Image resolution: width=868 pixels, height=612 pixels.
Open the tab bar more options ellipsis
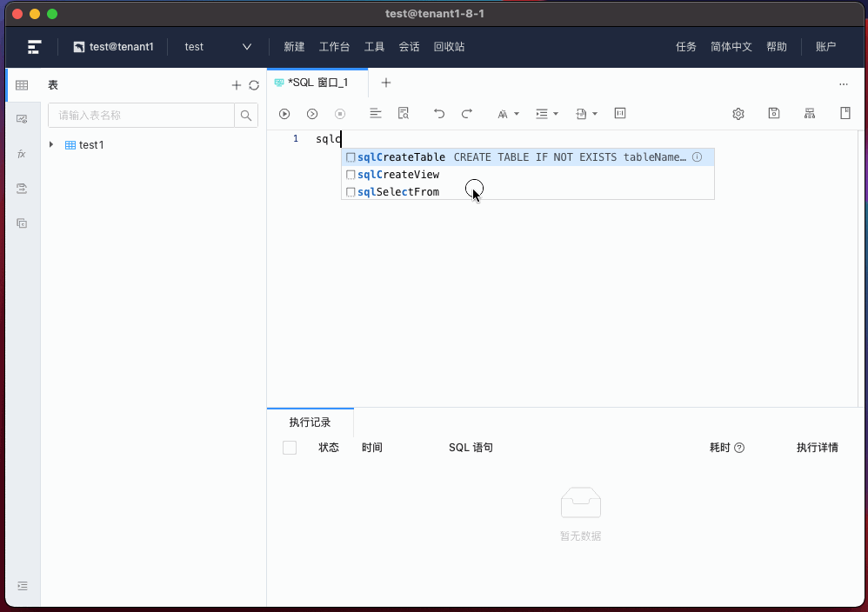[x=844, y=84]
